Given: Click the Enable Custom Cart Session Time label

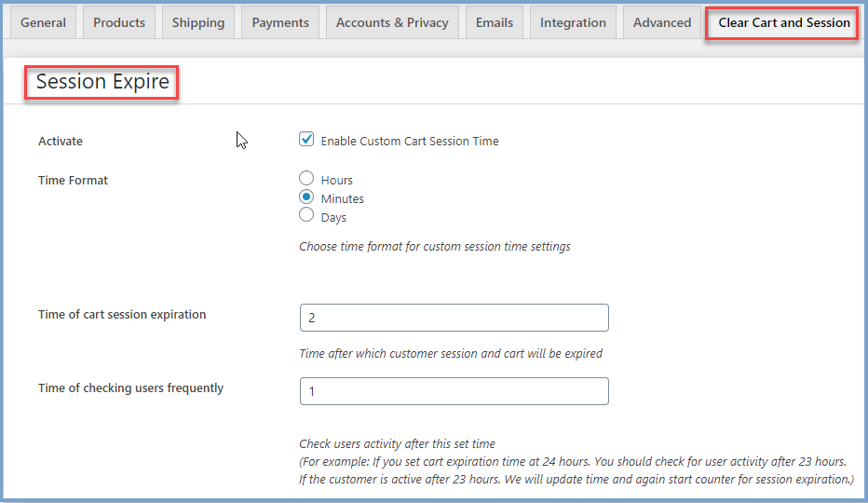Looking at the screenshot, I should [x=410, y=142].
